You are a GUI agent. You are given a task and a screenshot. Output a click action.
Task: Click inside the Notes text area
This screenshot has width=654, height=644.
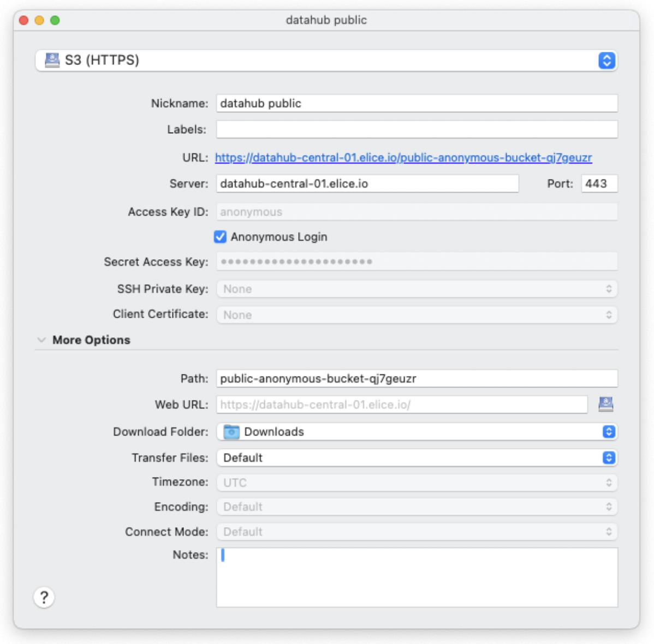coord(417,577)
